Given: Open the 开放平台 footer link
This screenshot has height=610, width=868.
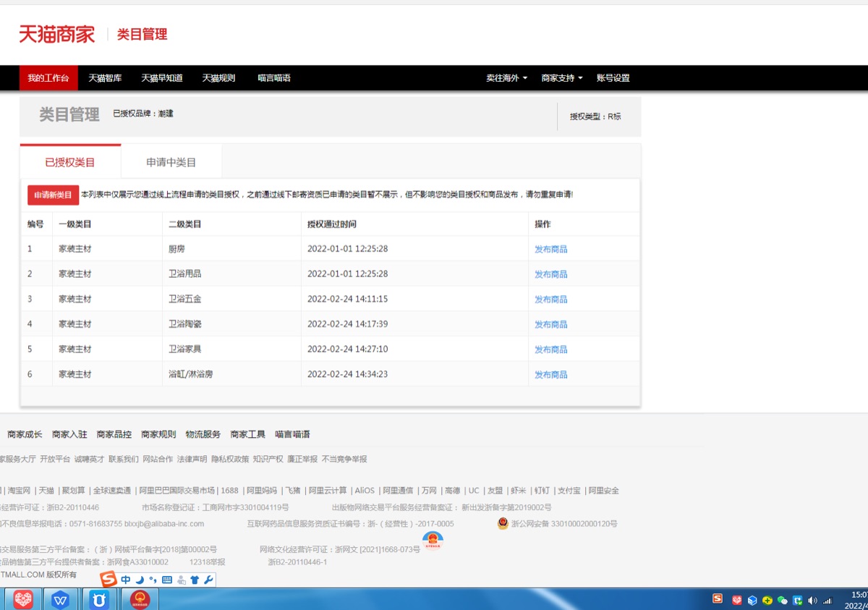Looking at the screenshot, I should click(55, 459).
